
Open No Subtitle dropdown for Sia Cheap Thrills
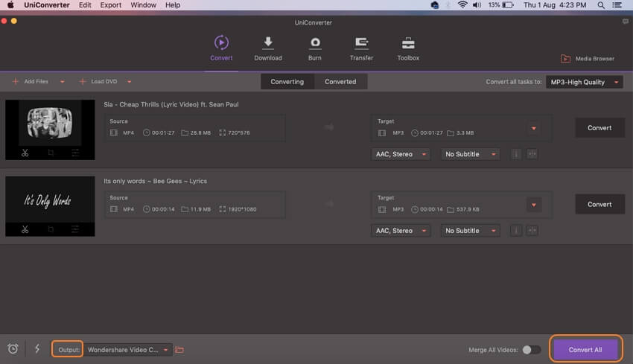[x=471, y=154]
